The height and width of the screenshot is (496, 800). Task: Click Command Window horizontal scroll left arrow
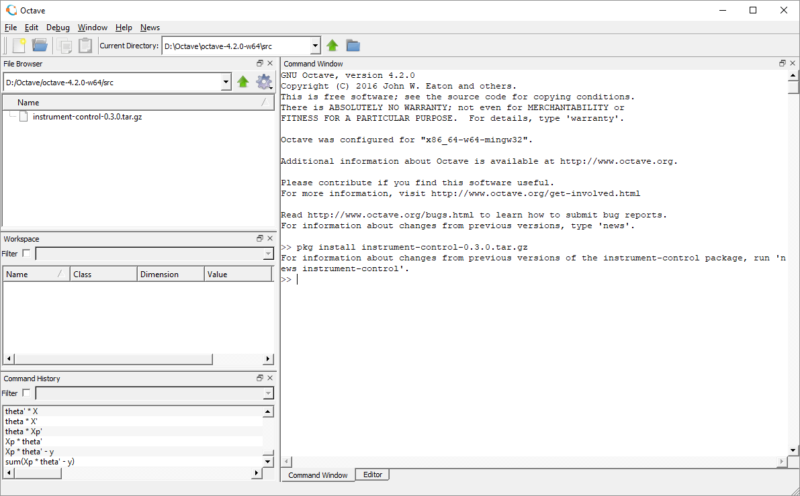[287, 461]
